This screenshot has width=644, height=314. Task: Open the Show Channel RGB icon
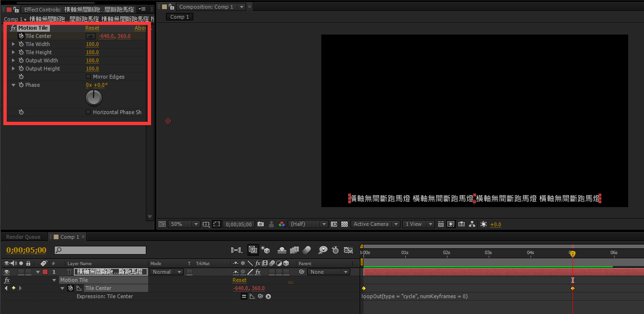click(282, 224)
